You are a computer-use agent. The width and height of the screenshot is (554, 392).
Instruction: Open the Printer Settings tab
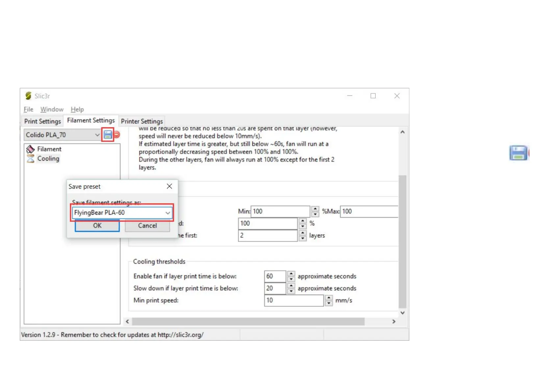142,121
